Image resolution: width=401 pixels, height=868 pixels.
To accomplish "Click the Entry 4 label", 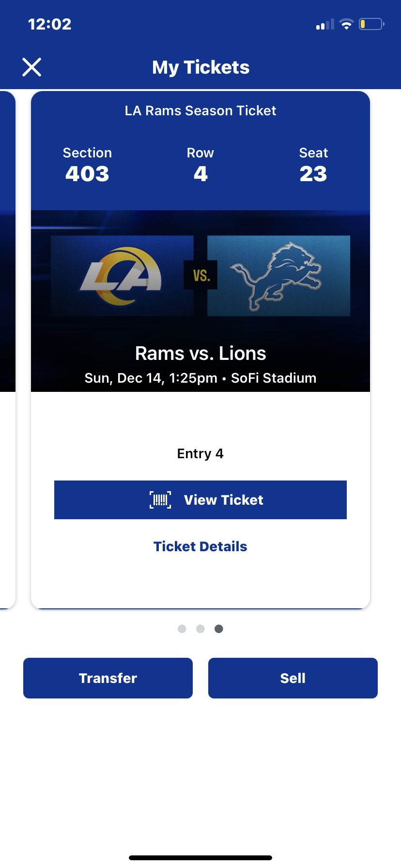I will pyautogui.click(x=200, y=453).
